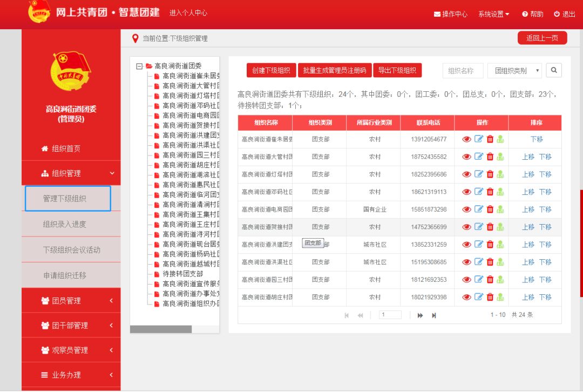Viewport: 583px width, 392px height.
Task: Edit organization with phone 15851873298
Action: tap(478, 209)
